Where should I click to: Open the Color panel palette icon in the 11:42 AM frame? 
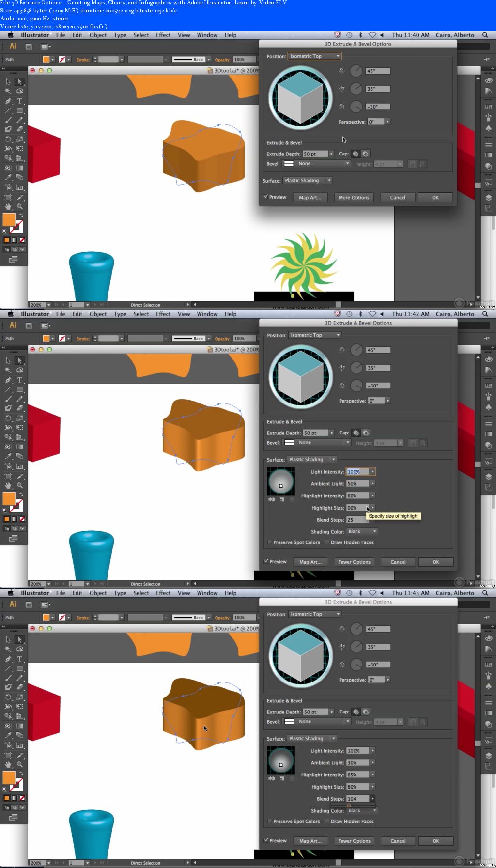489,359
